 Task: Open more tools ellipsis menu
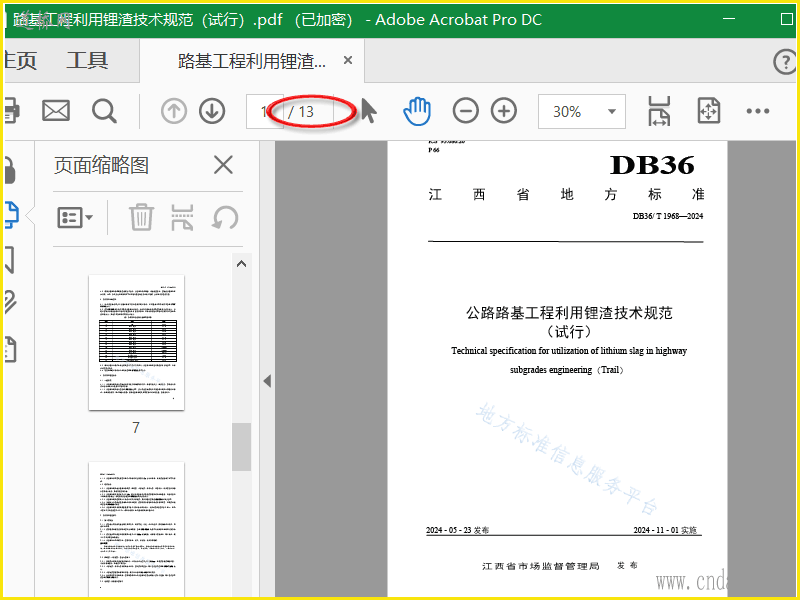pos(758,111)
